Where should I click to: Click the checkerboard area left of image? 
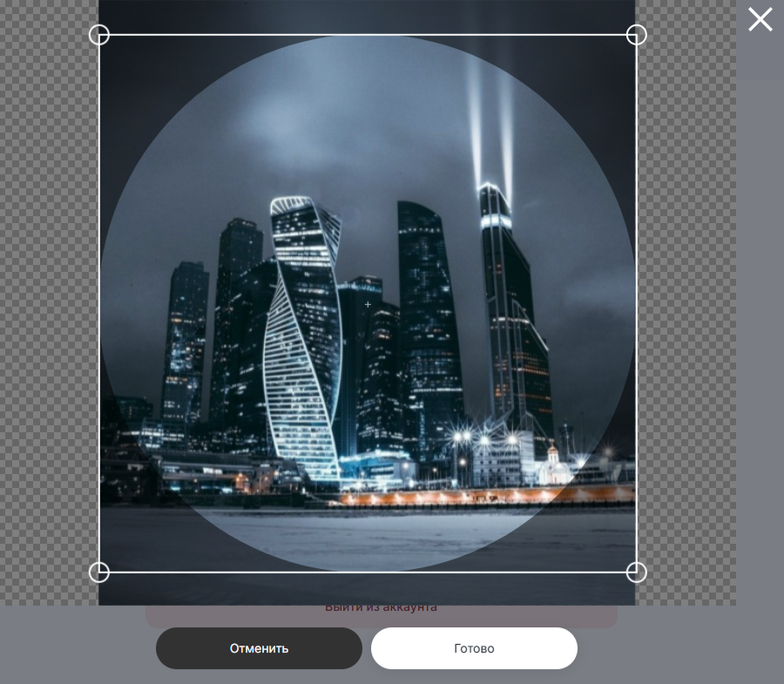pos(49,305)
